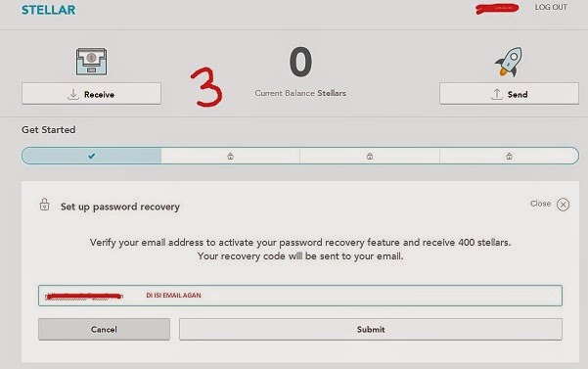Cancel the password recovery setup

104,329
